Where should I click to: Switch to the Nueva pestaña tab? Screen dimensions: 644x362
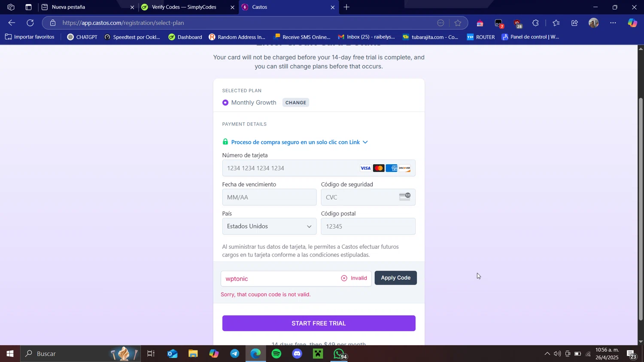tap(88, 7)
